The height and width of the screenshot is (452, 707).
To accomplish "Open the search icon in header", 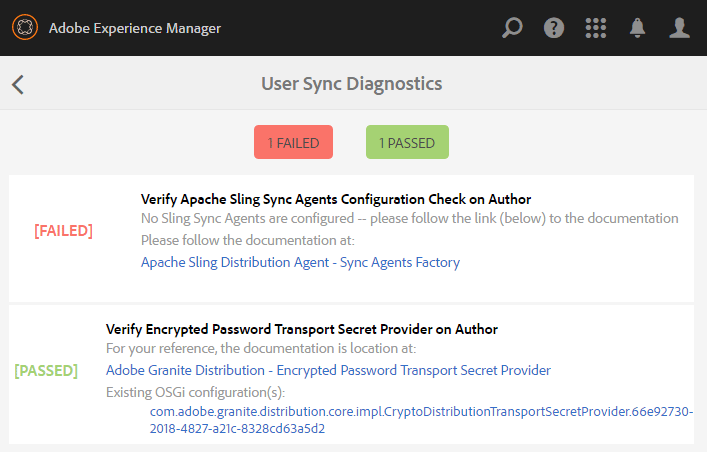I will click(x=512, y=28).
